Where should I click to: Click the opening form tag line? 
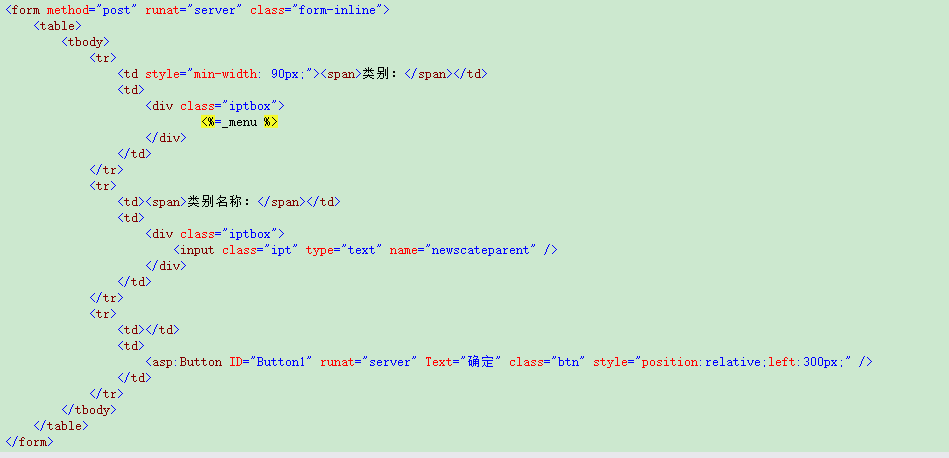tap(197, 10)
